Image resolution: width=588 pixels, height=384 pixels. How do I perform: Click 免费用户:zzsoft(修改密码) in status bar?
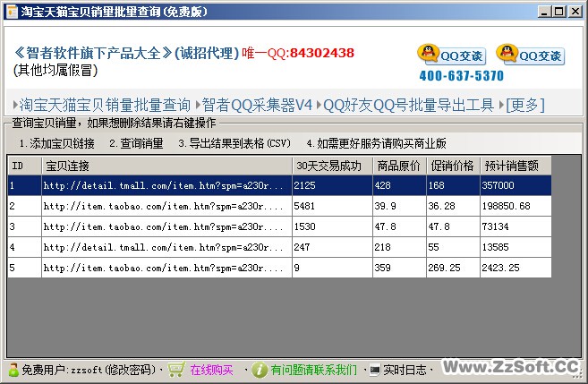pos(89,370)
